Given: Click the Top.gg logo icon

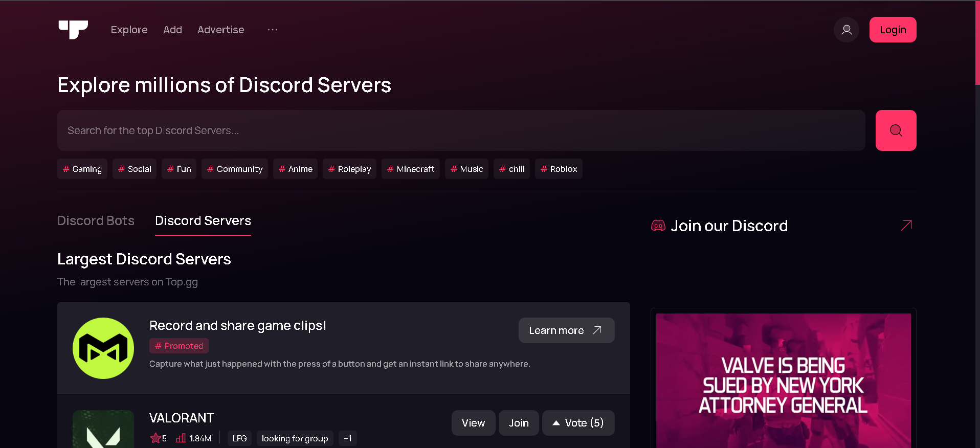Looking at the screenshot, I should (73, 30).
